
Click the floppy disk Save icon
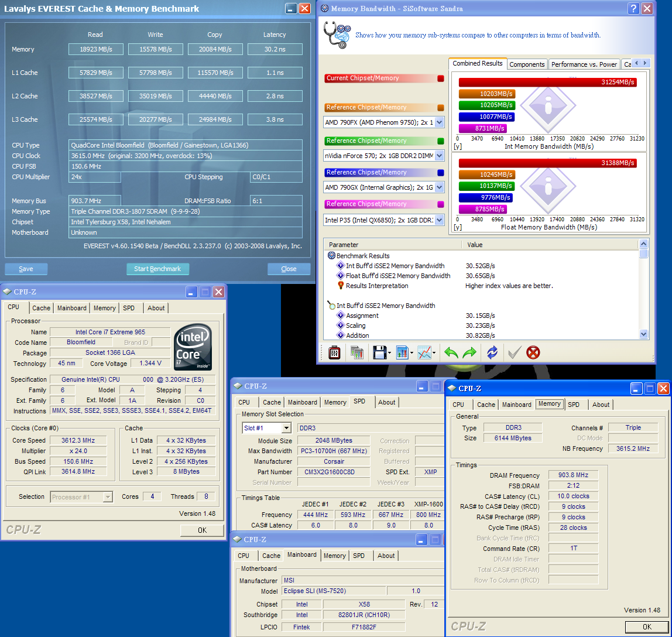click(379, 352)
